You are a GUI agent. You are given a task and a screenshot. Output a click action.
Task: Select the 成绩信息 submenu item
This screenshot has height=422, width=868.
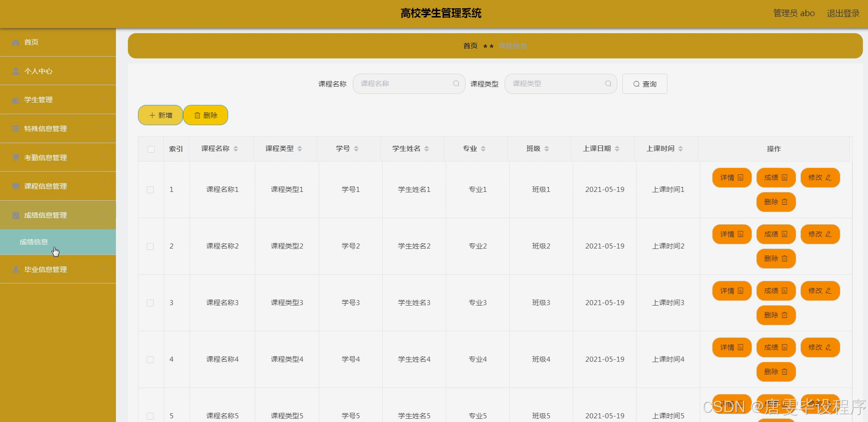click(58, 242)
